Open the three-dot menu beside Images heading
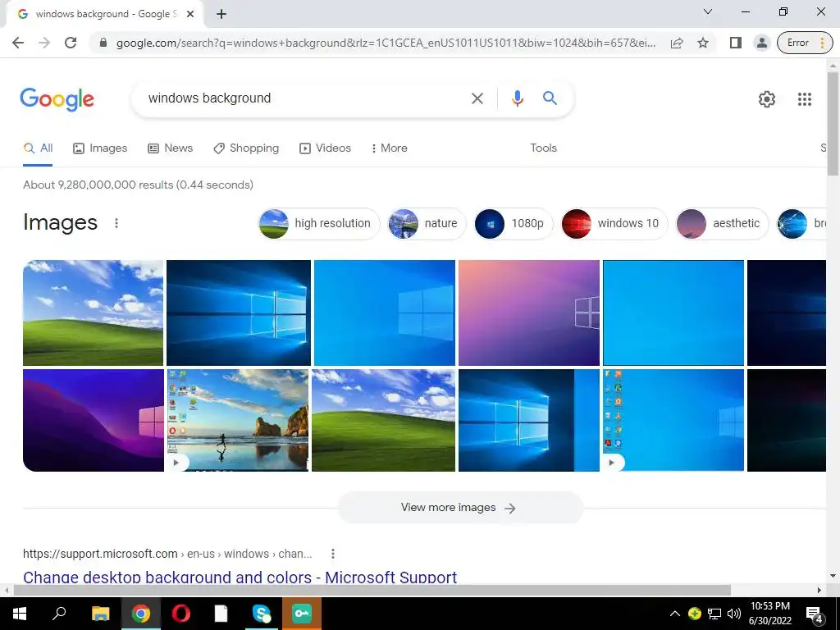This screenshot has height=630, width=840. [116, 223]
